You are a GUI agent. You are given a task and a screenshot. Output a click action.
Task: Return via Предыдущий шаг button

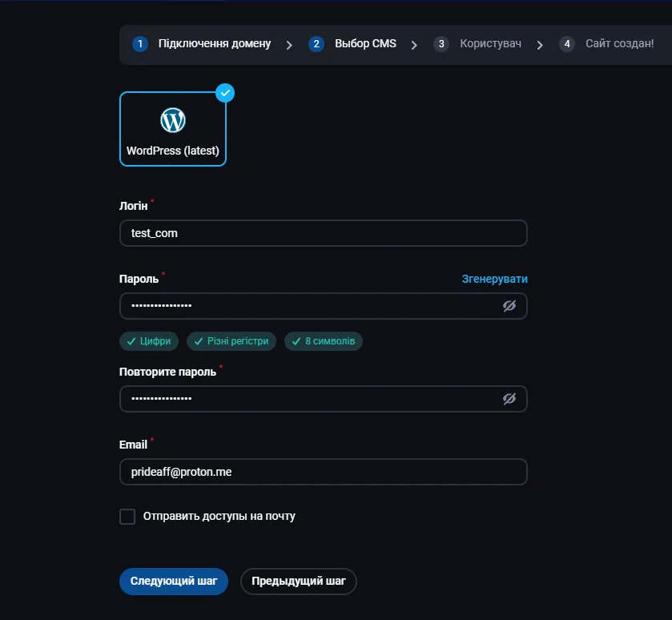click(298, 581)
